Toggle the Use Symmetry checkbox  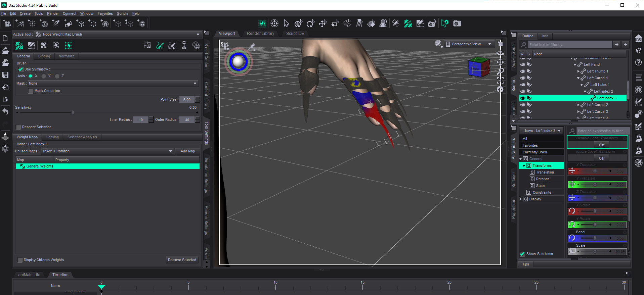(x=21, y=69)
